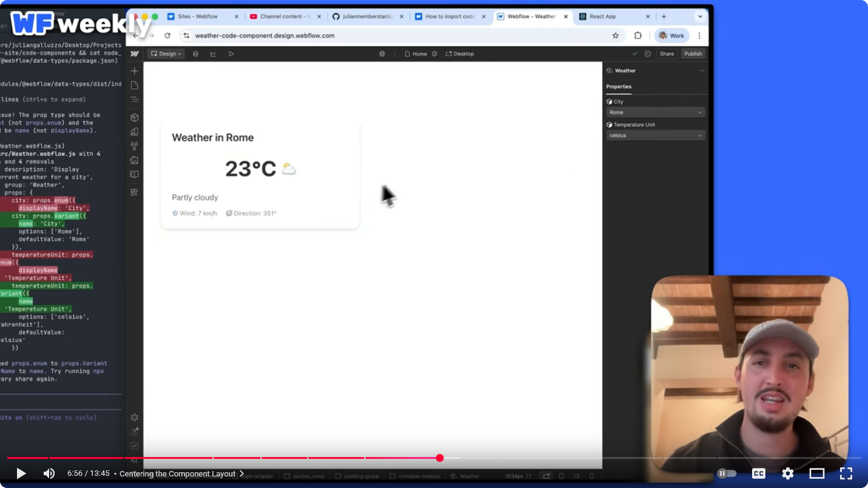Click the address bar URL weather-code-component.design.webflow.com
Screen dimensions: 868x488
pos(265,36)
